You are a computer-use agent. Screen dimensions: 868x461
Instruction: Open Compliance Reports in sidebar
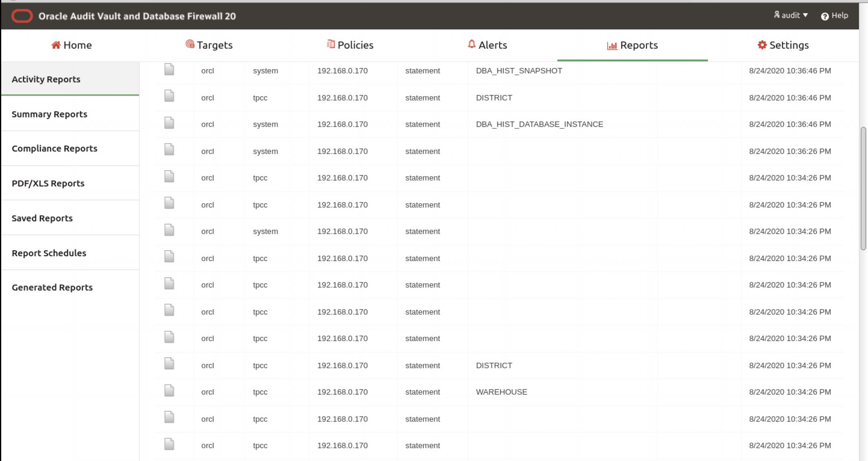54,148
